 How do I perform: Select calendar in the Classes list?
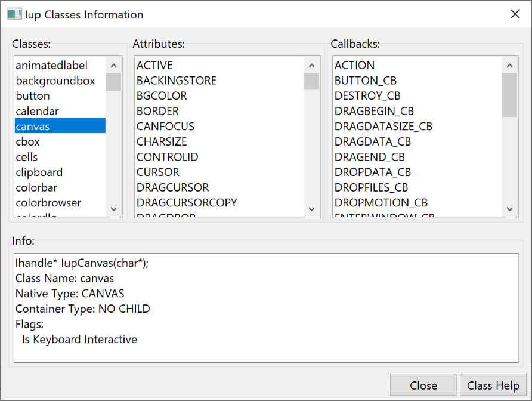pyautogui.click(x=37, y=112)
